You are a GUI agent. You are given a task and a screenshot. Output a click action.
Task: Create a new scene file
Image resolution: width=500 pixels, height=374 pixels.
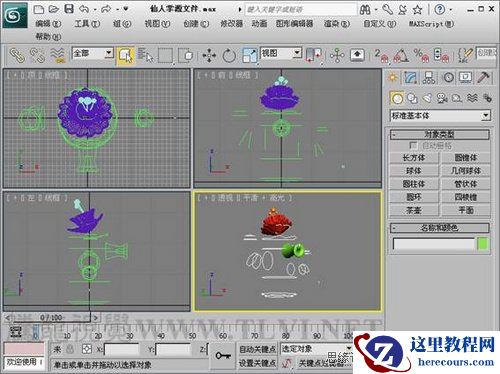39,9
